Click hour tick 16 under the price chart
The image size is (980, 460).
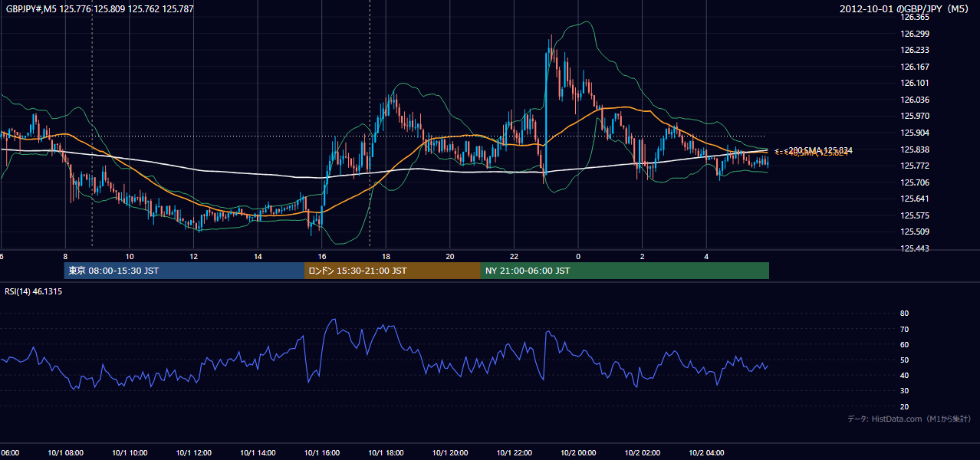(x=322, y=257)
